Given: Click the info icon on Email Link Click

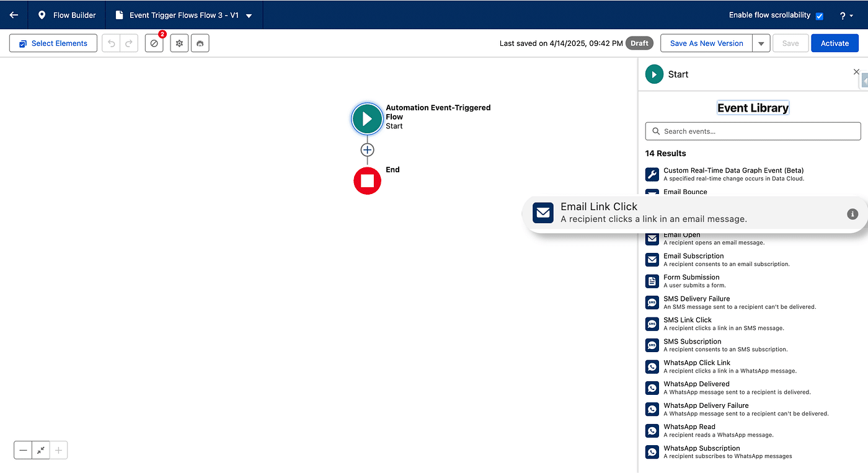Looking at the screenshot, I should (x=852, y=214).
